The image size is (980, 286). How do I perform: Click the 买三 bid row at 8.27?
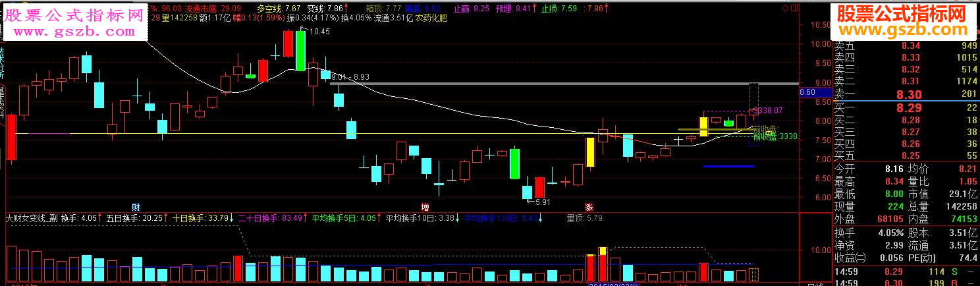906,131
